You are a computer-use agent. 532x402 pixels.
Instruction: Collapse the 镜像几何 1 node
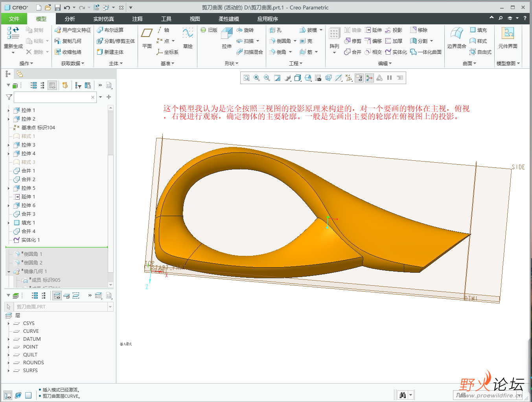pos(9,272)
